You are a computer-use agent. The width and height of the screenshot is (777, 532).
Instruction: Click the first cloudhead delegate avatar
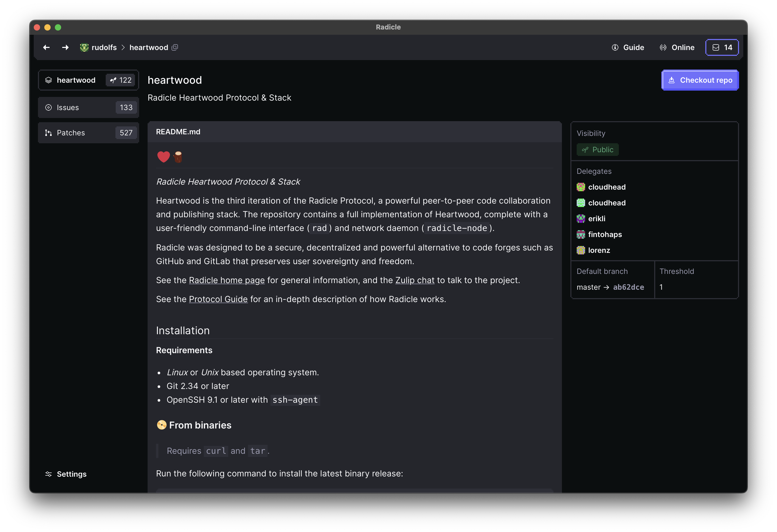[x=581, y=187]
